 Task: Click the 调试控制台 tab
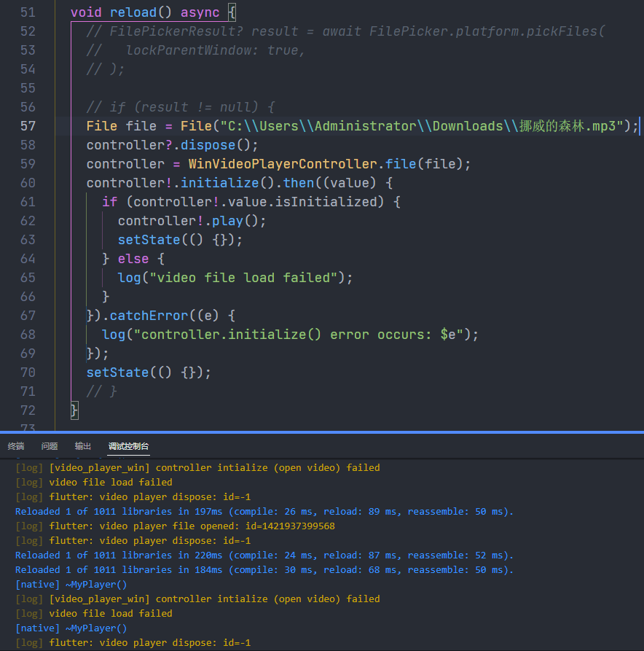click(128, 446)
